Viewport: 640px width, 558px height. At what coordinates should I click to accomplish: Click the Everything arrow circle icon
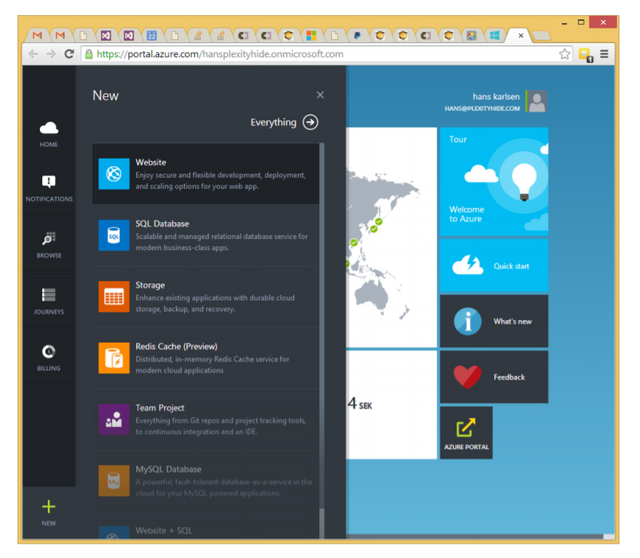[310, 122]
